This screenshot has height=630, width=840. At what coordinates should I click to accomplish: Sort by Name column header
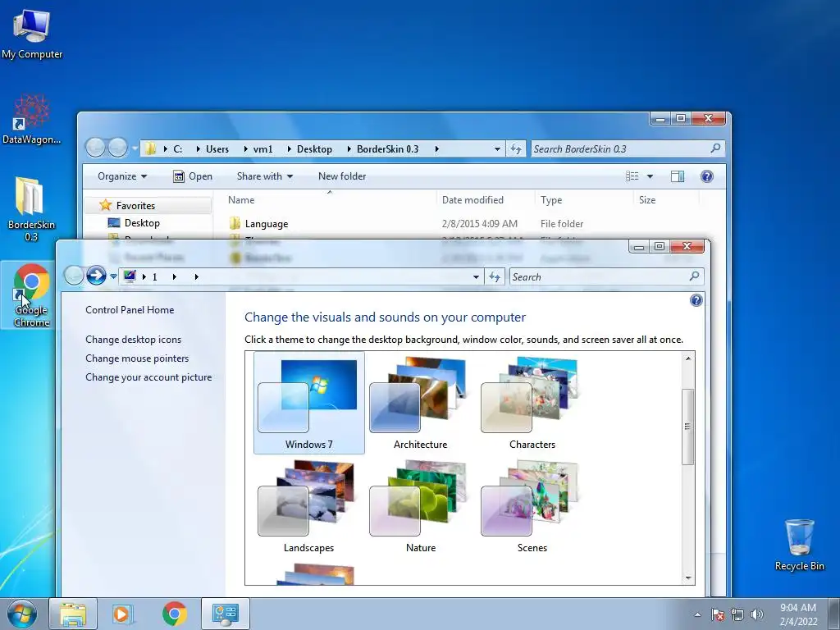(x=330, y=200)
